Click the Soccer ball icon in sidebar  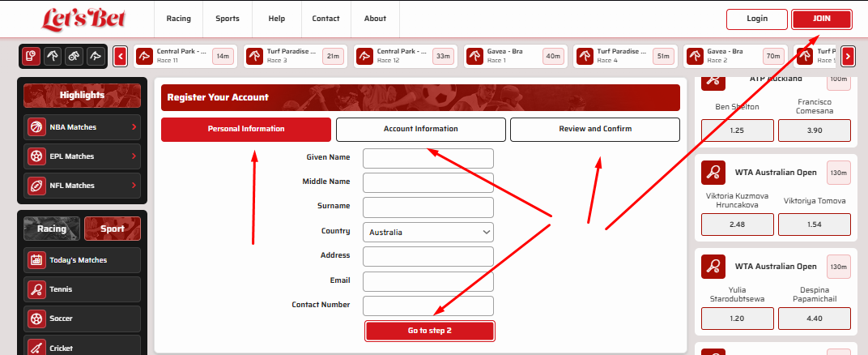[36, 319]
